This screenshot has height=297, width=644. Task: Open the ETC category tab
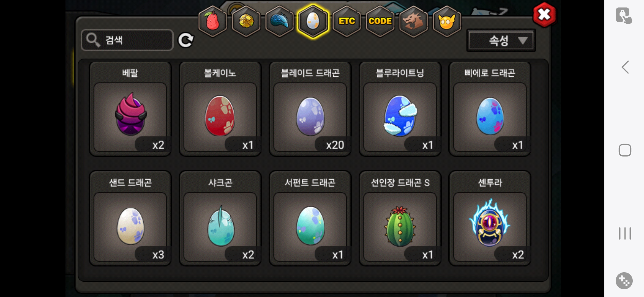(x=347, y=21)
